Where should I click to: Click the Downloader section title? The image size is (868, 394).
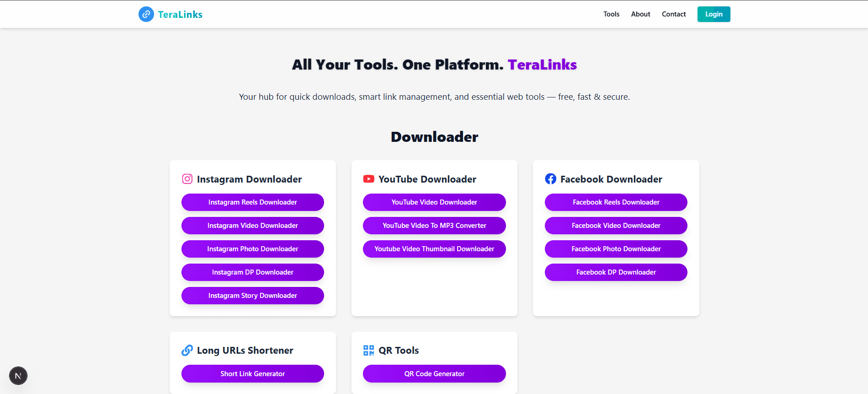pos(434,137)
